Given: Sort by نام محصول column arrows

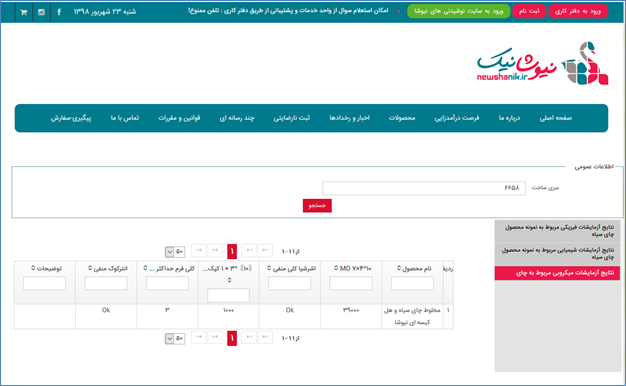Looking at the screenshot, I should point(399,268).
